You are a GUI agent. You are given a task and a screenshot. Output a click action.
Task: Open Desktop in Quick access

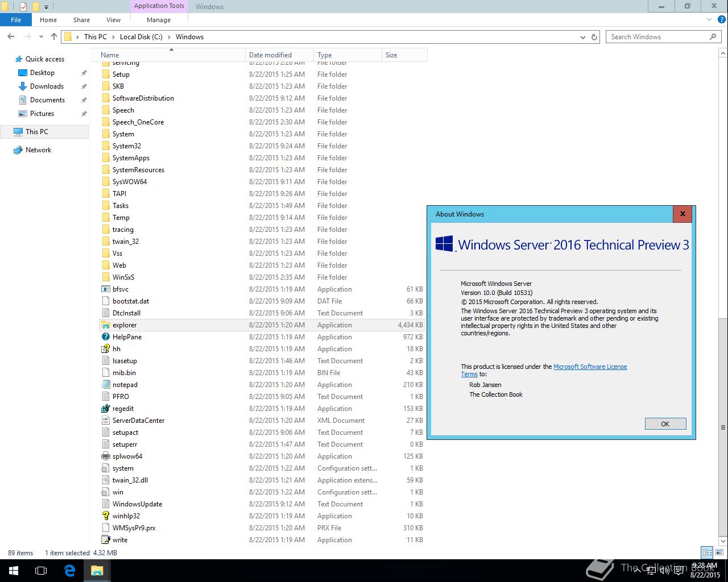click(42, 73)
